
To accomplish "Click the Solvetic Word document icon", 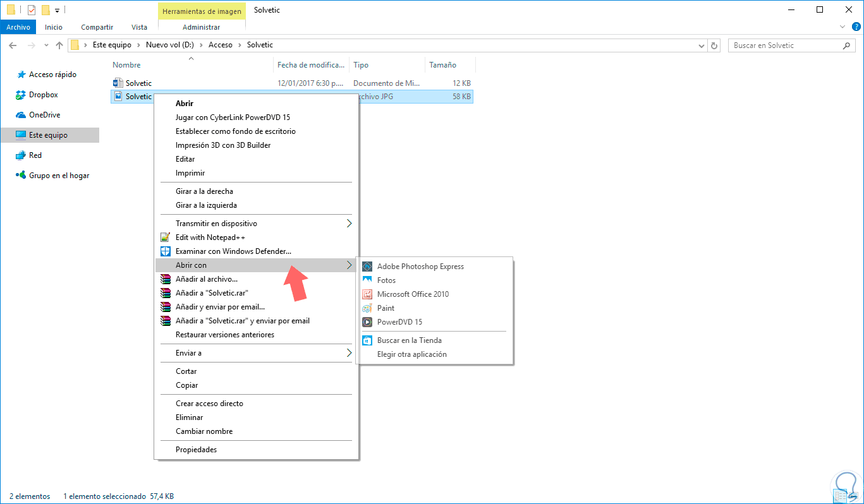I will (118, 83).
